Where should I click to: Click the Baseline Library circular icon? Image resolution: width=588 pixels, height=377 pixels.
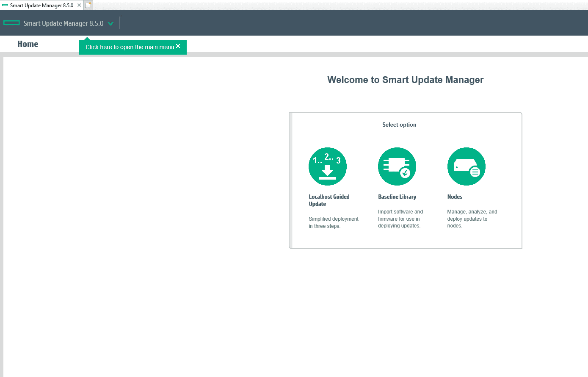(x=397, y=166)
